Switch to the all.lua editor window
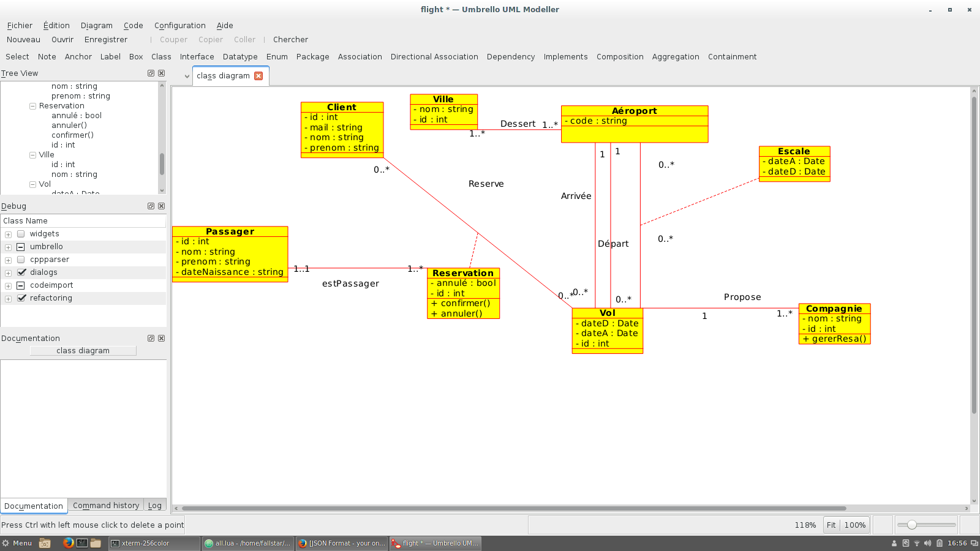This screenshot has height=551, width=980. tap(248, 543)
